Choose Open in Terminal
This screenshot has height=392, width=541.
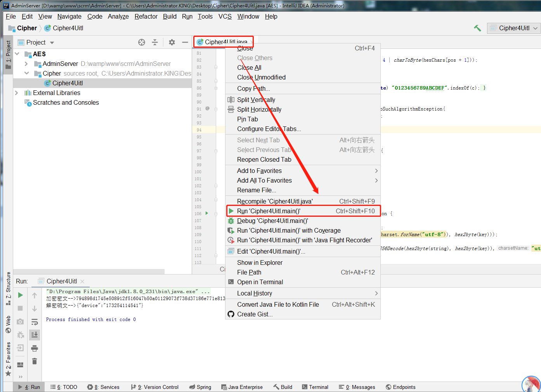(303, 282)
